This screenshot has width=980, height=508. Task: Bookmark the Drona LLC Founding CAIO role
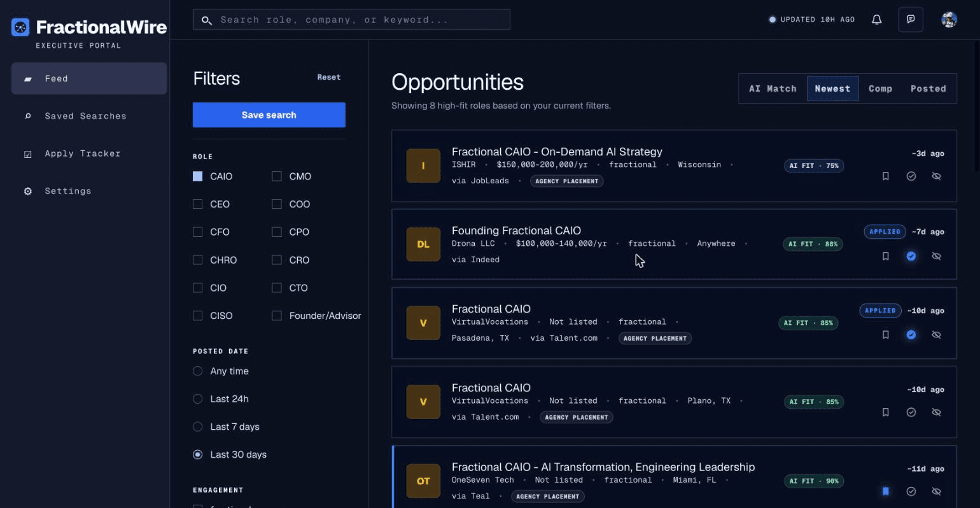(885, 256)
